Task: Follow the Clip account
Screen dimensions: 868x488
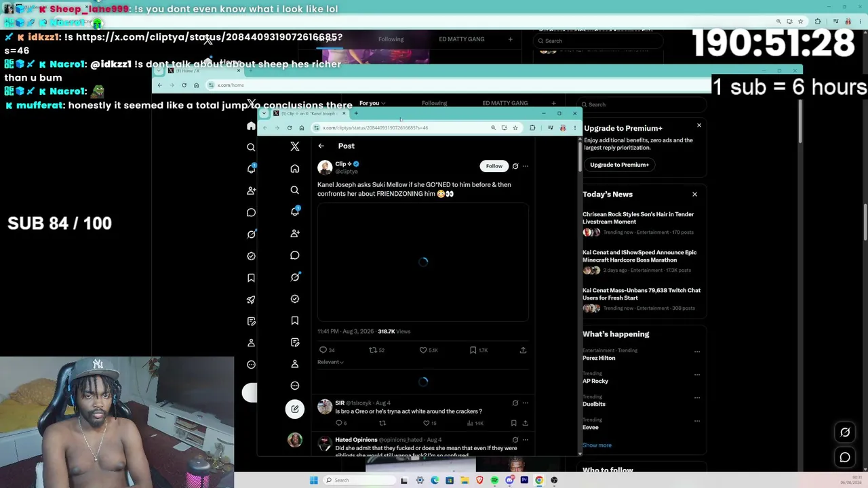Action: pos(494,166)
